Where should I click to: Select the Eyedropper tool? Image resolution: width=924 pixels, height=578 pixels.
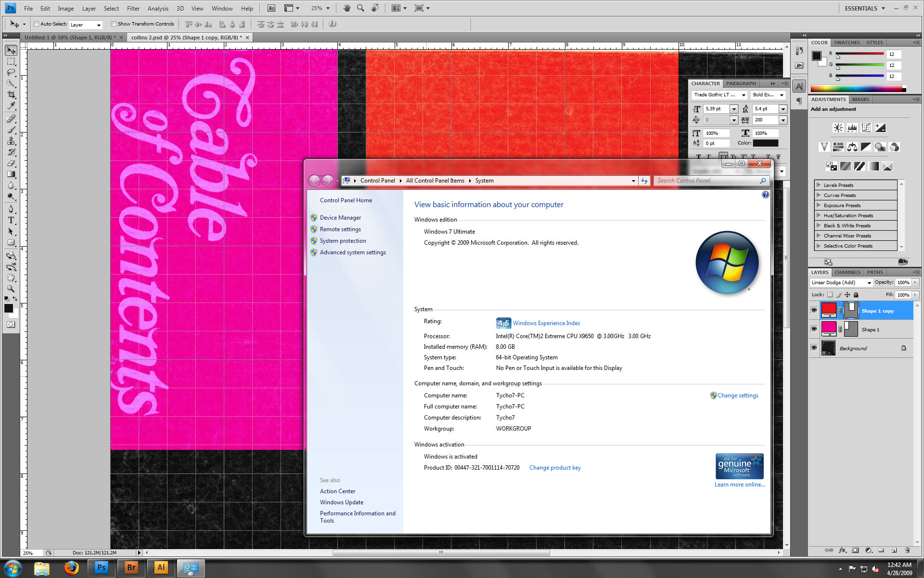click(x=11, y=106)
